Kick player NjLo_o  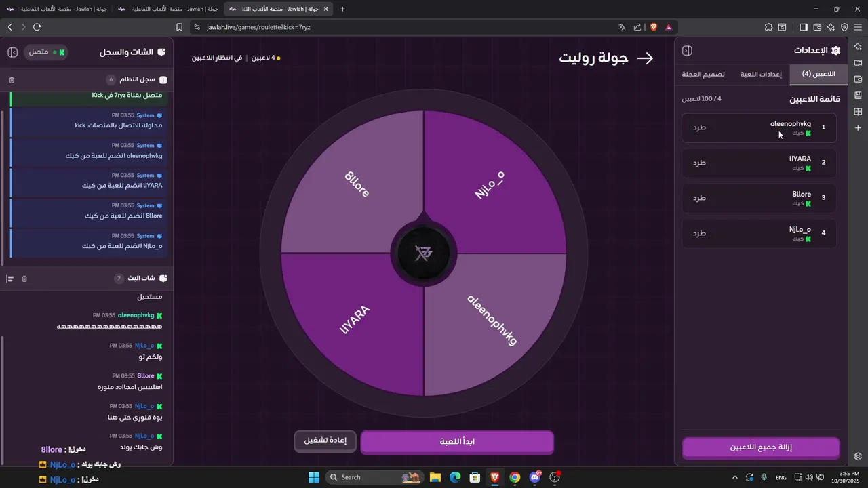[x=699, y=233]
